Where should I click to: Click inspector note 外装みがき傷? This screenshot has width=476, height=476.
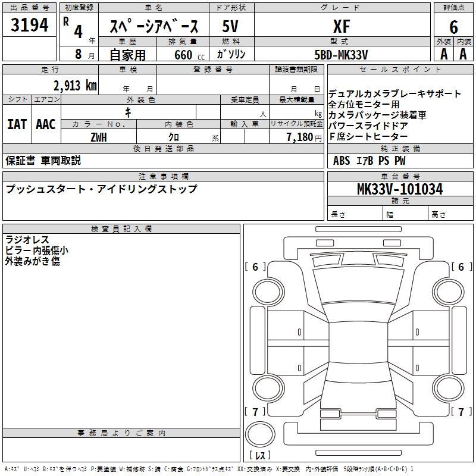click(x=32, y=261)
